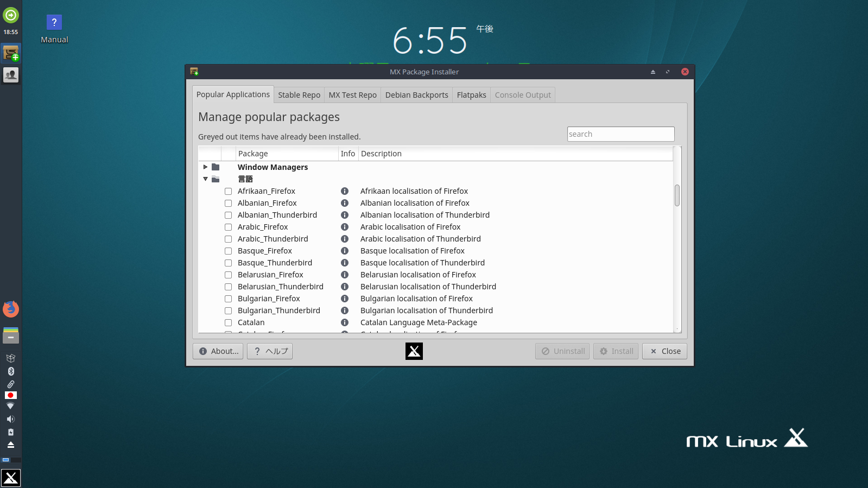Select the Bulgarian_Thunderbird package name
This screenshot has width=868, height=488.
279,310
